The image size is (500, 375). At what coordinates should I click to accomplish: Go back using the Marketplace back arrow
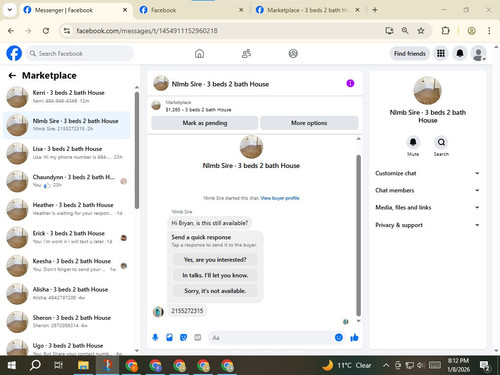point(12,76)
